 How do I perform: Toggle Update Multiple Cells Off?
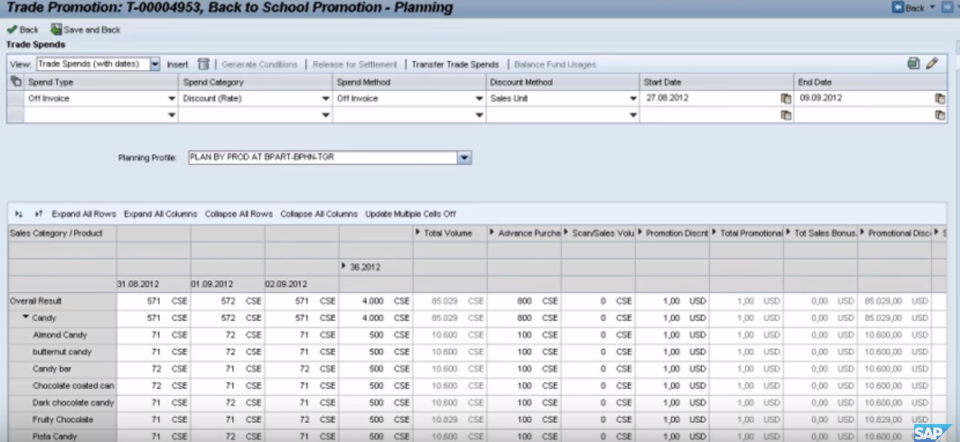tap(410, 214)
